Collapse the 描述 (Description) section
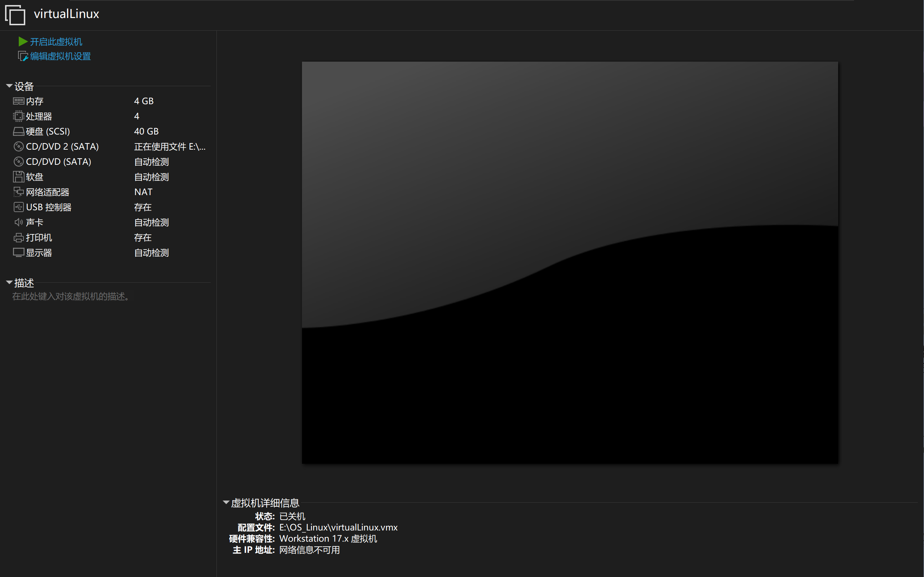Image resolution: width=924 pixels, height=577 pixels. pos(9,283)
